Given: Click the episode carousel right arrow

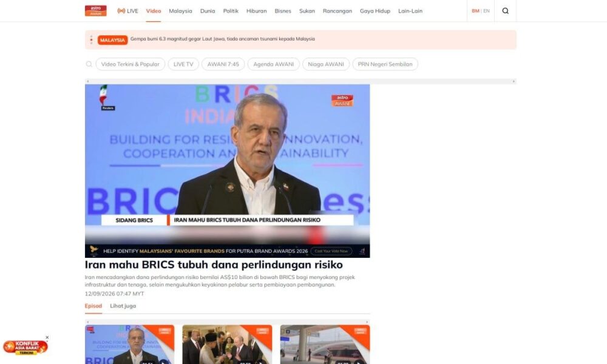Looking at the screenshot, I should [x=367, y=322].
